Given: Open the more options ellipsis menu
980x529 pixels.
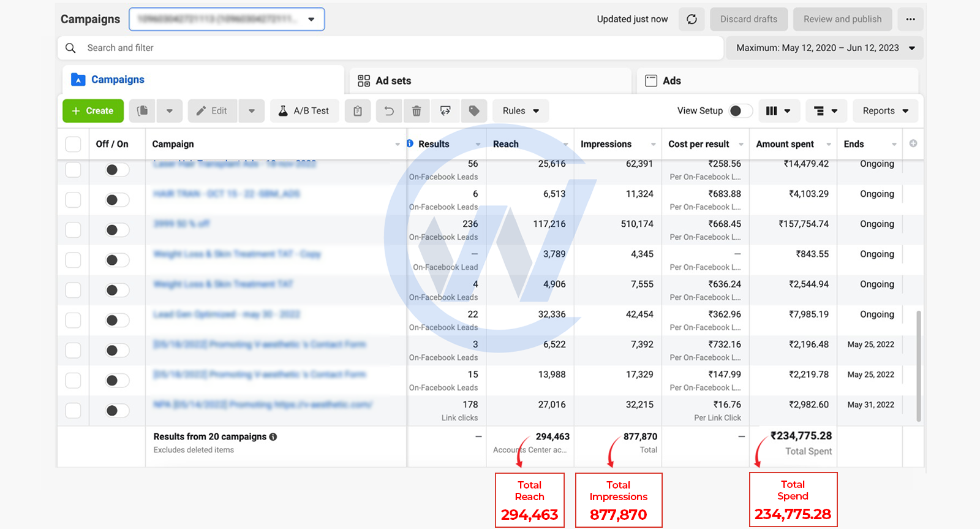Looking at the screenshot, I should pos(910,19).
